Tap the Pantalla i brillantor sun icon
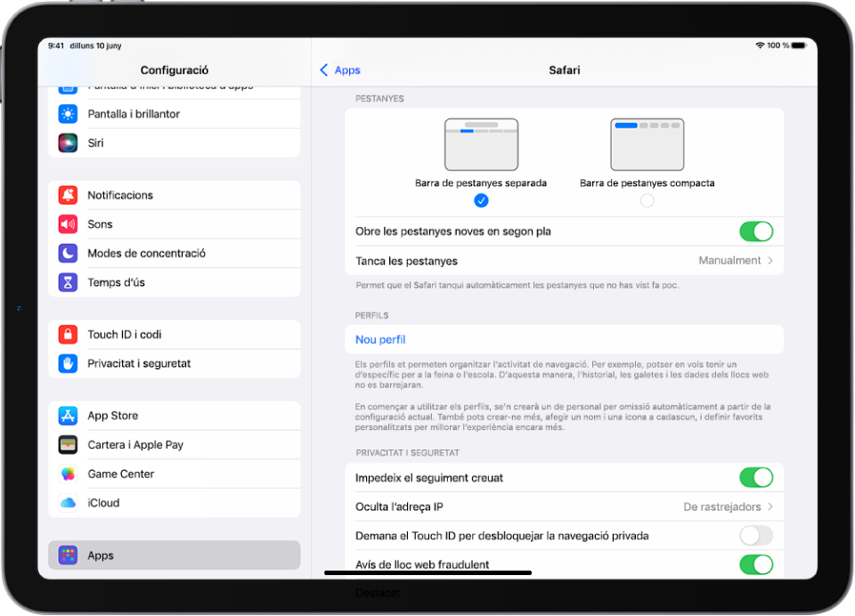The image size is (855, 616). click(68, 114)
